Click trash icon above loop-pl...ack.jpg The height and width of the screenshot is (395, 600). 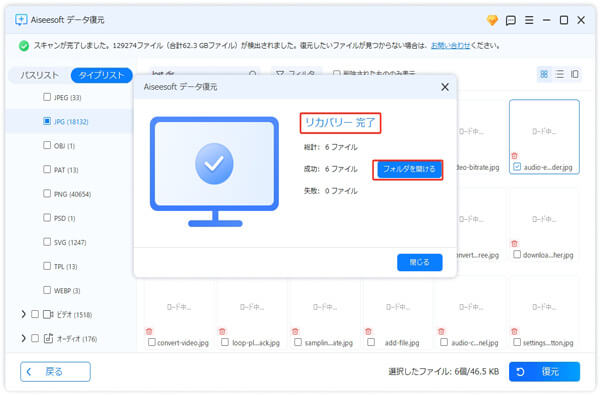pyautogui.click(x=222, y=331)
